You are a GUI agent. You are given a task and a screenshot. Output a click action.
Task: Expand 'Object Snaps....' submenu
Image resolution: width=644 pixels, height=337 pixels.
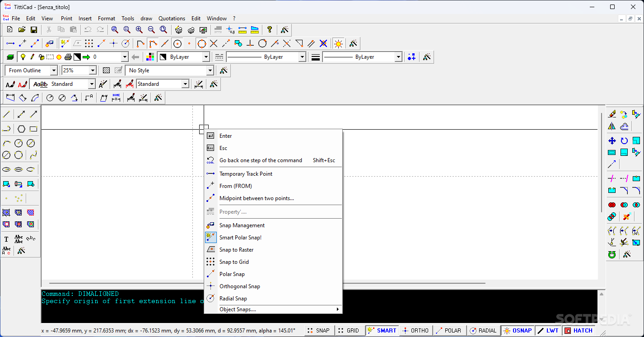tap(273, 309)
